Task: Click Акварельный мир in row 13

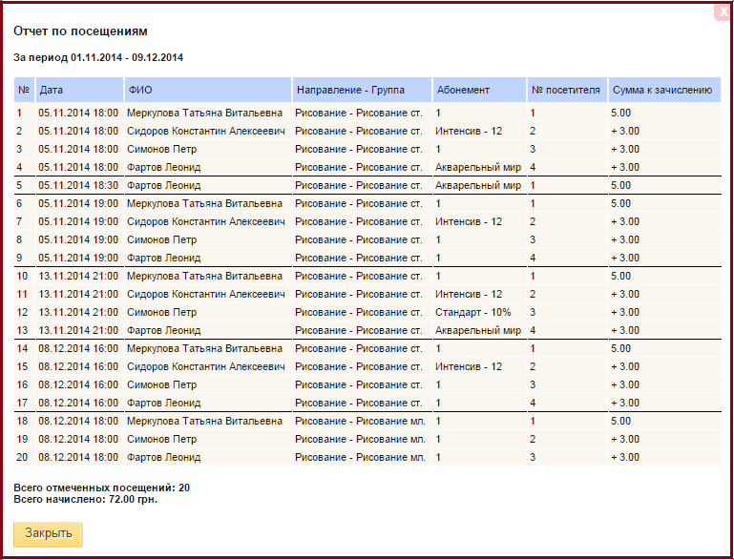Action: (x=478, y=330)
